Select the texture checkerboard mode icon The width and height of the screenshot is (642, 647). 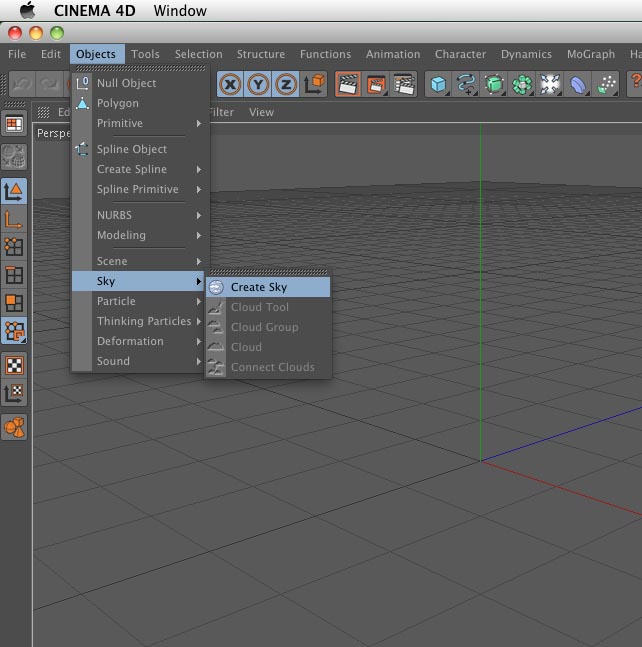[14, 366]
